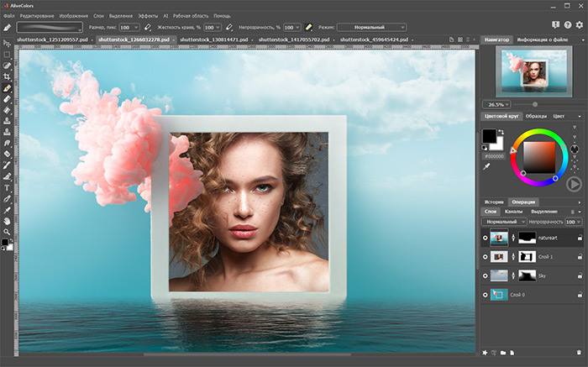Select the Crop tool in left toolbar
Viewport: 588px width, 367px height.
(8, 76)
